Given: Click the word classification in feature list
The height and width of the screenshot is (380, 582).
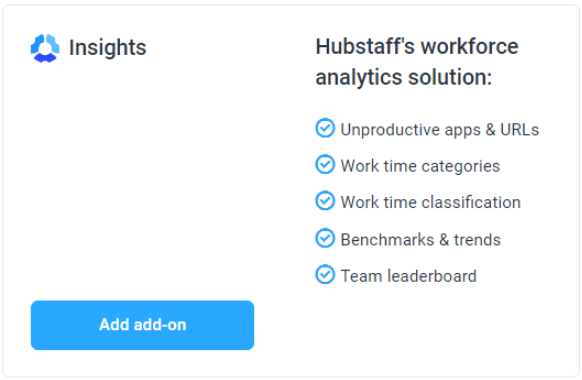Looking at the screenshot, I should point(471,202).
